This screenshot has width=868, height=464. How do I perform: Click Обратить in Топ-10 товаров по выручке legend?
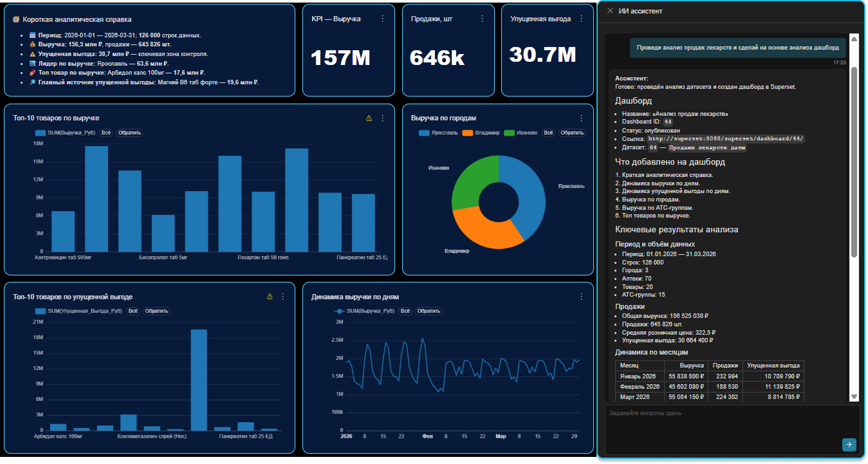(129, 133)
